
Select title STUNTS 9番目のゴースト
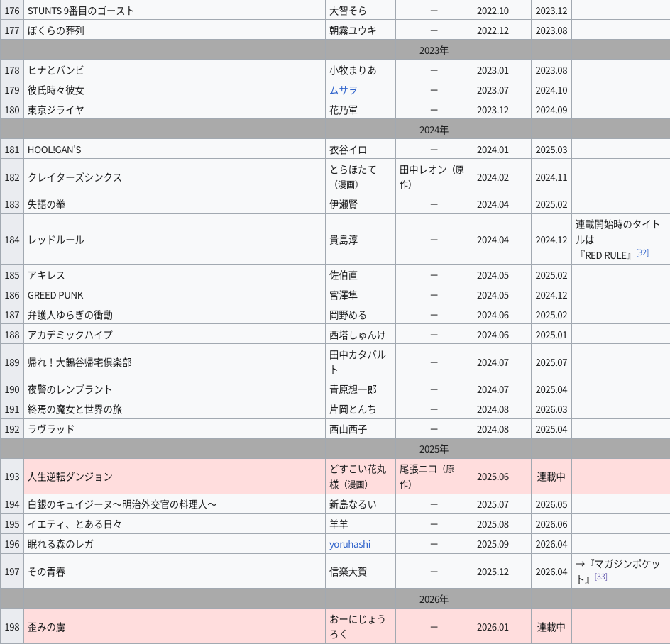point(81,11)
